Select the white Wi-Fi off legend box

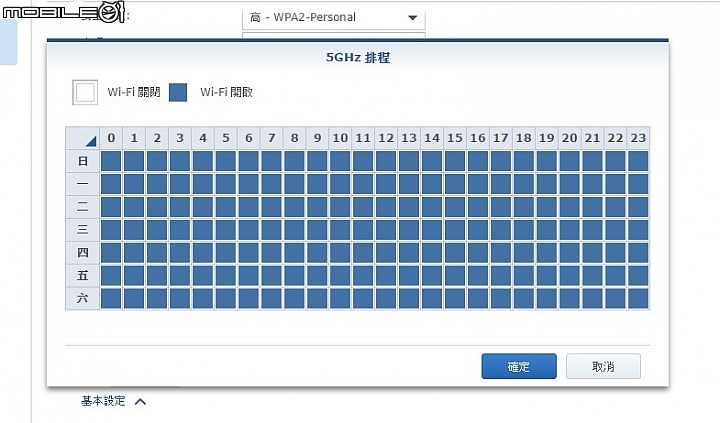(x=85, y=92)
